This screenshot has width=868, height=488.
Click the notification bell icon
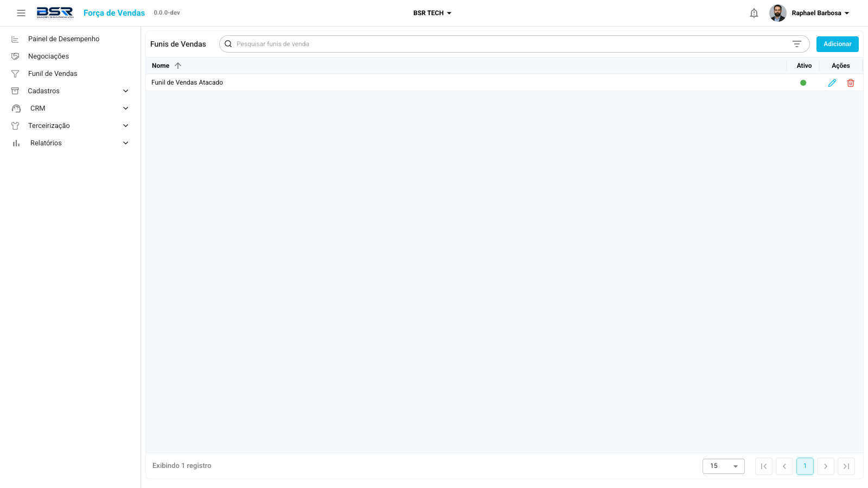pyautogui.click(x=754, y=13)
